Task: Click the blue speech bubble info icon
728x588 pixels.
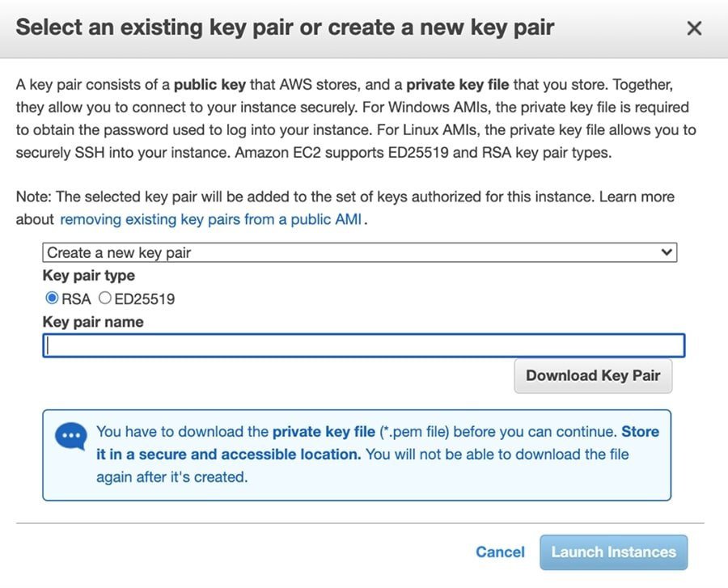Action: pos(70,437)
